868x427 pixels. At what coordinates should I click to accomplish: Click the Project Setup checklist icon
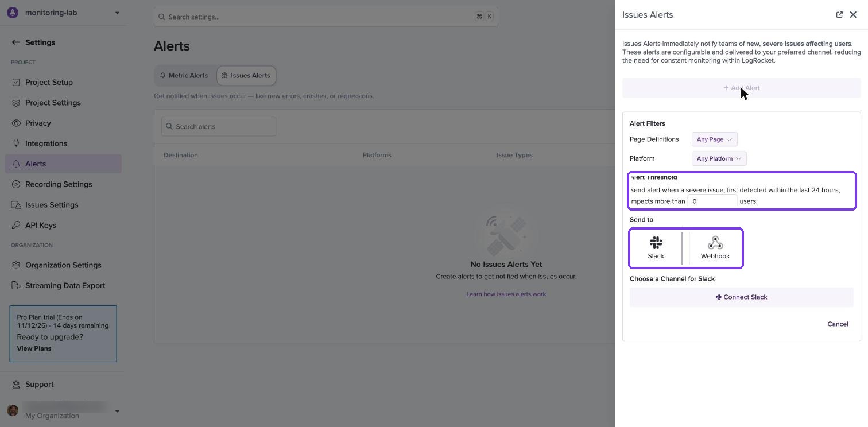(16, 82)
